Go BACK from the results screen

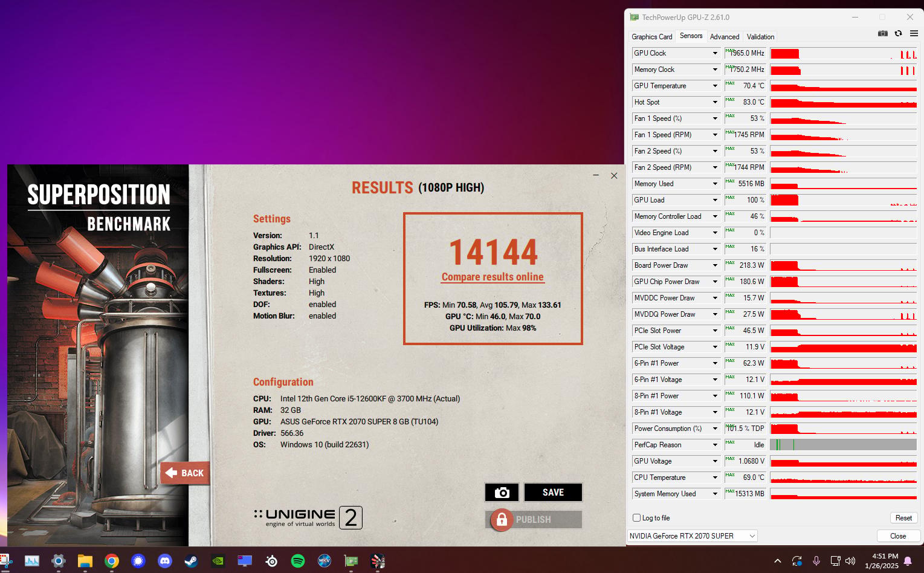186,473
